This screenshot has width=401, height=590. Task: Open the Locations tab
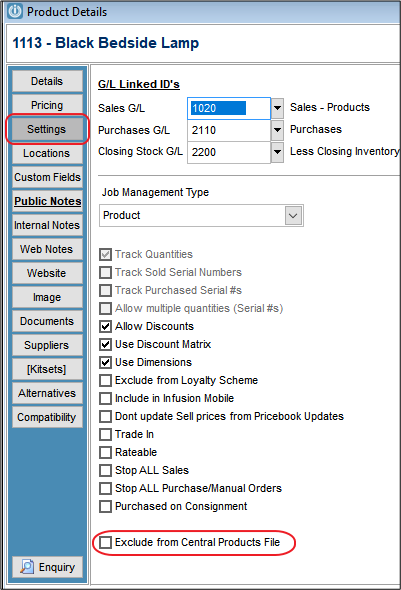pos(47,153)
